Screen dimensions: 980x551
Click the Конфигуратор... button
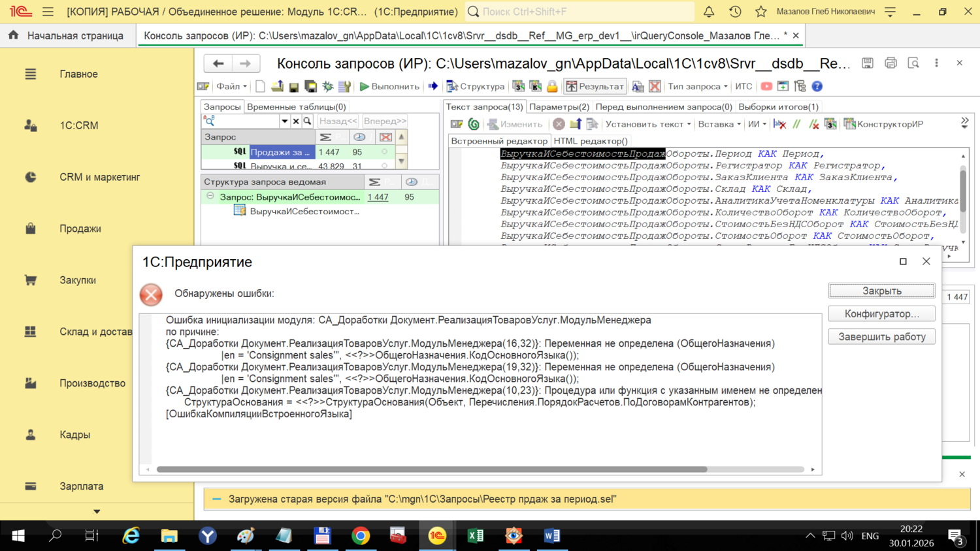pyautogui.click(x=881, y=314)
